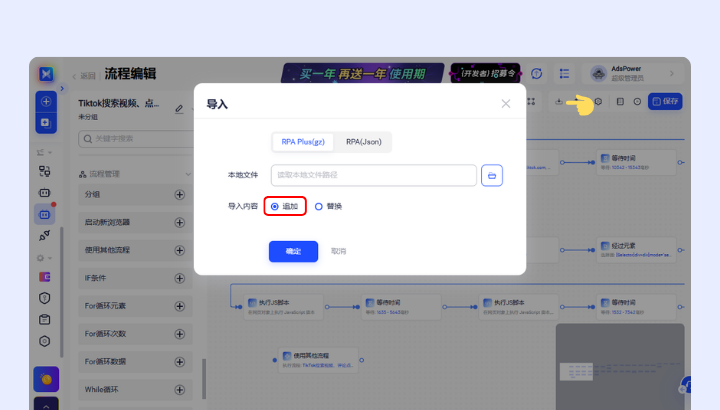
Task: Switch to the RPA Plus(gz) tab
Action: [303, 142]
